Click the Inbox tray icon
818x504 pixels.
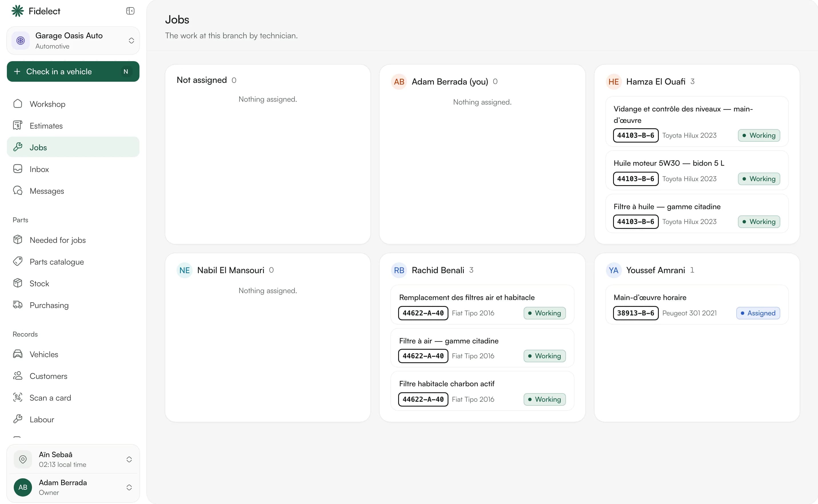18,169
